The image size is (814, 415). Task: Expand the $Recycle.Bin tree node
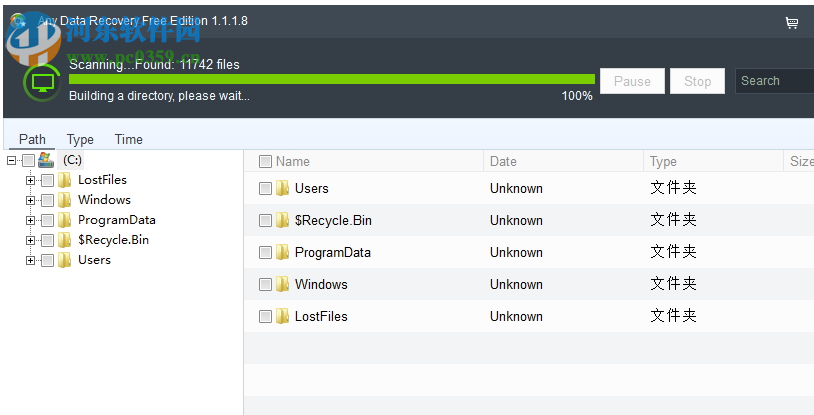pyautogui.click(x=30, y=240)
